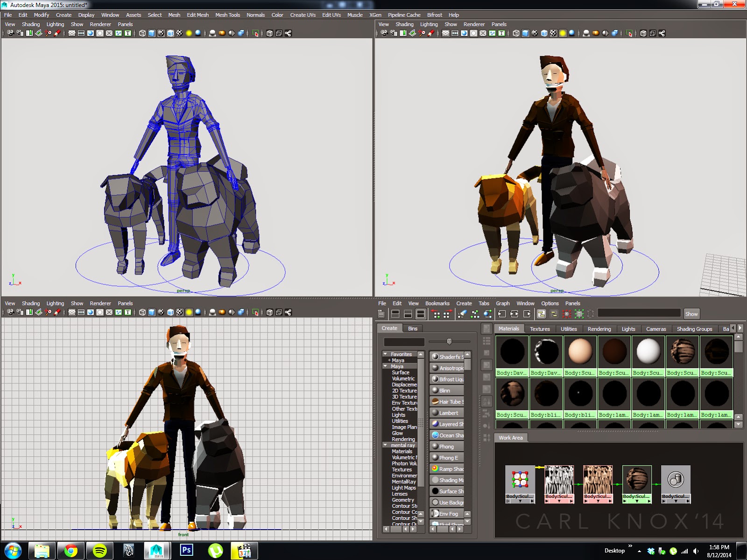The height and width of the screenshot is (560, 747).
Task: Toggle Use All Lights in top-left viewport
Action: 189,33
